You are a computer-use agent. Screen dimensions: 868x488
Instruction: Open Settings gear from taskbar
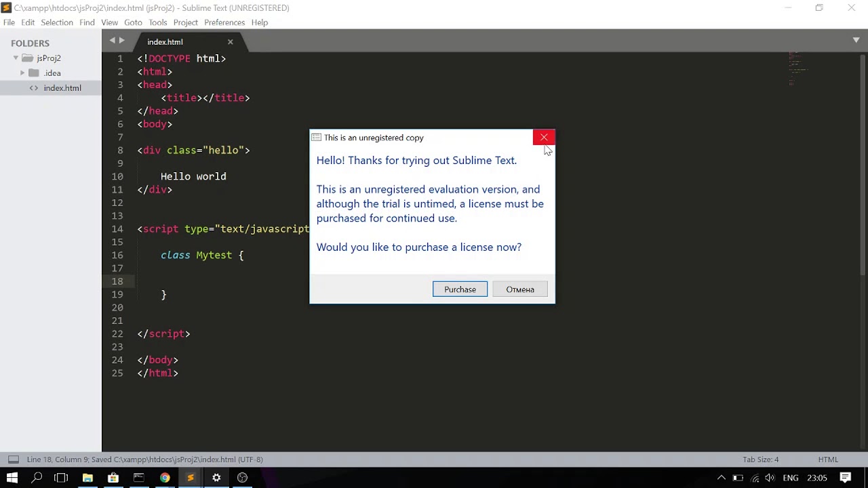click(216, 478)
